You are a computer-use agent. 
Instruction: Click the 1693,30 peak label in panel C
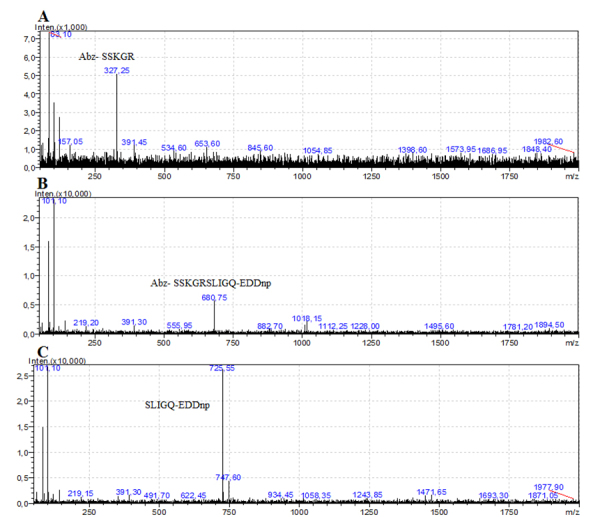tap(494, 496)
